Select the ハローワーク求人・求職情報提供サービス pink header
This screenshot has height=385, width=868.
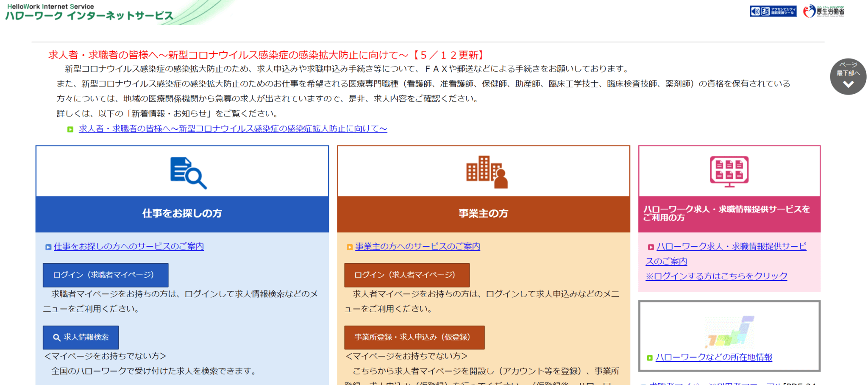[x=729, y=214]
